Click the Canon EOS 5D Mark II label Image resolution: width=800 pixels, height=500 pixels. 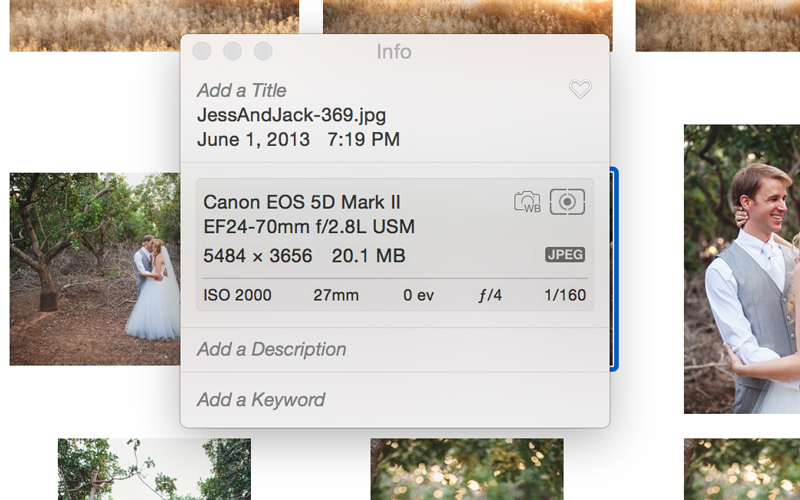(302, 202)
